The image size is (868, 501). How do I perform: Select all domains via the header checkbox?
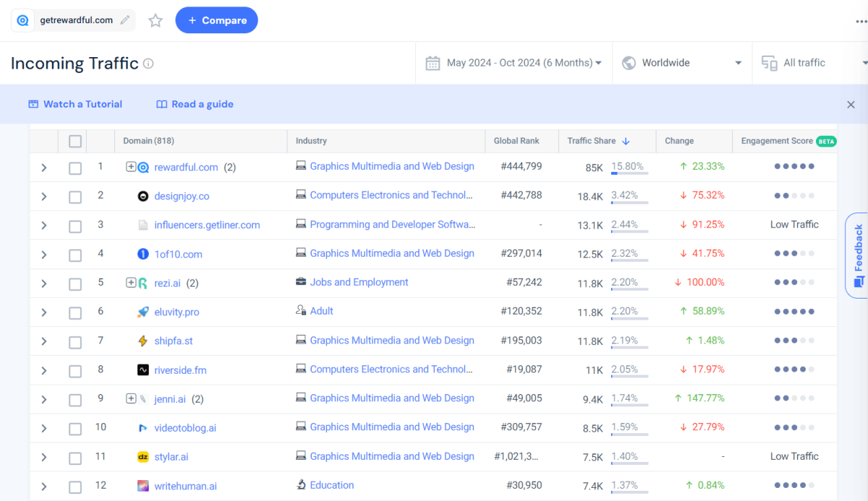click(x=75, y=141)
